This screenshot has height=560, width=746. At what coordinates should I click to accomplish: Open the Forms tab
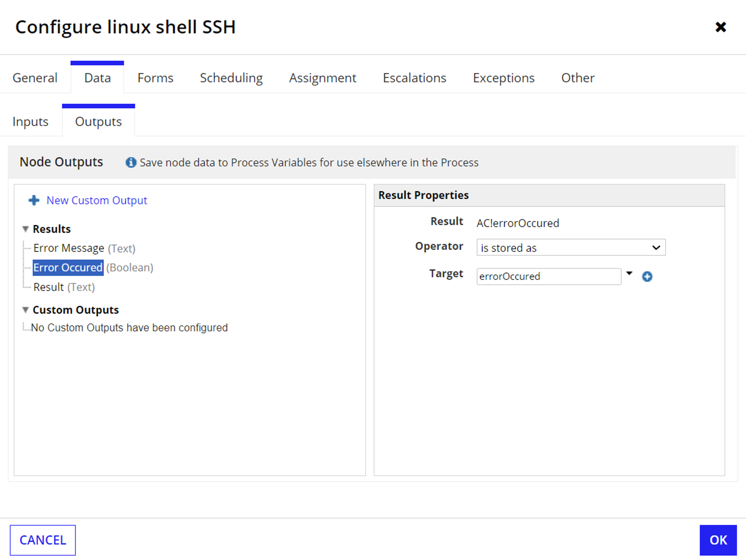[x=155, y=78]
